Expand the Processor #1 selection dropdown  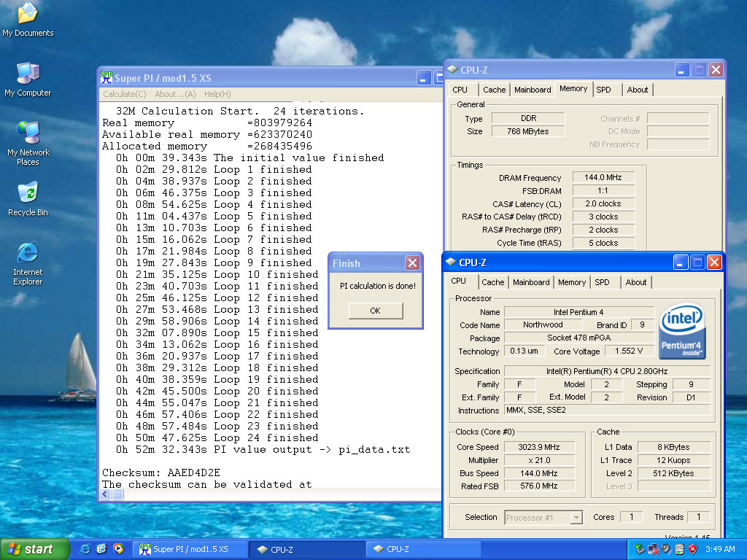click(x=576, y=517)
